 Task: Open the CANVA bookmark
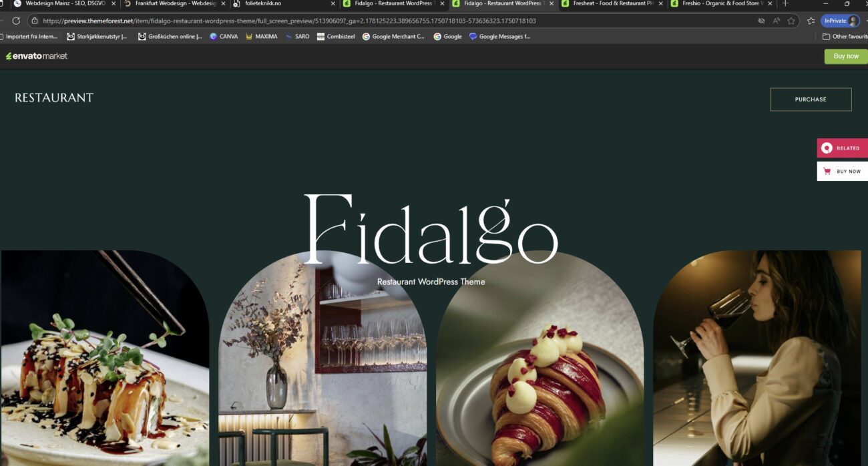[224, 37]
